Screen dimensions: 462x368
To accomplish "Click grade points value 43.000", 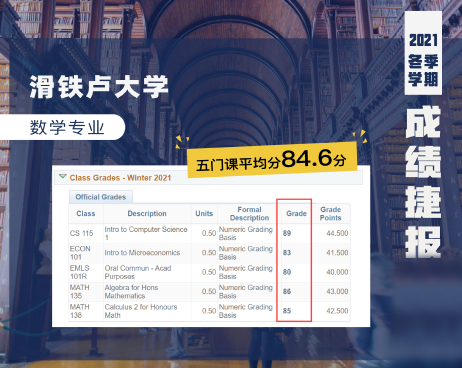I will pos(337,291).
